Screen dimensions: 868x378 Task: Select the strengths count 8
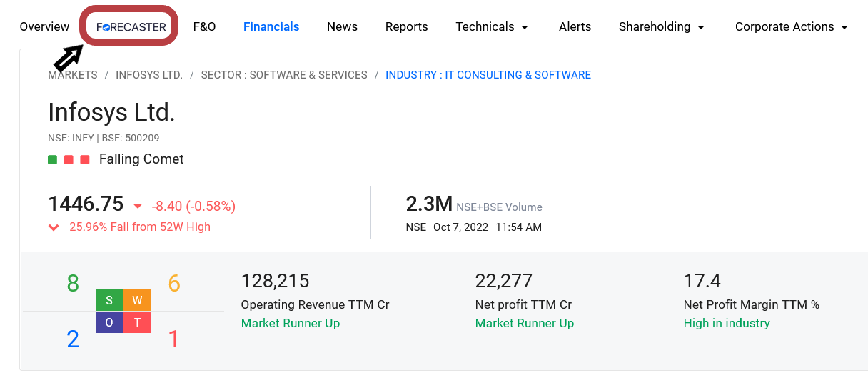pyautogui.click(x=73, y=284)
